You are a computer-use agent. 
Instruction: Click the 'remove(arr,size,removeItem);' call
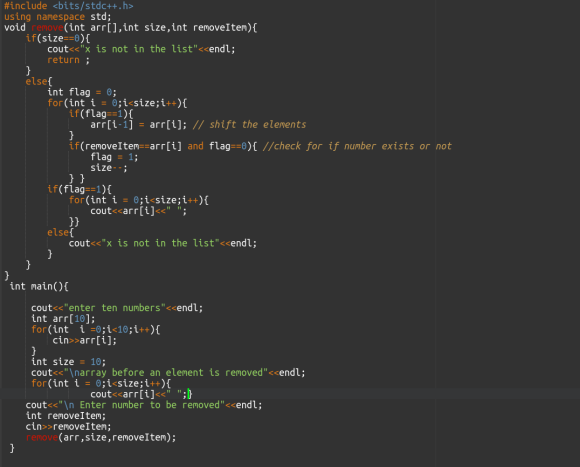[101, 438]
